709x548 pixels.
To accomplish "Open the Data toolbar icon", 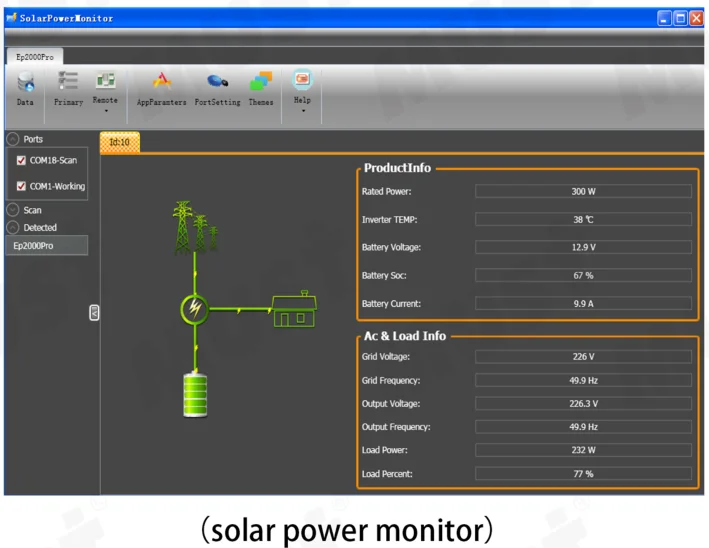I will 25,83.
